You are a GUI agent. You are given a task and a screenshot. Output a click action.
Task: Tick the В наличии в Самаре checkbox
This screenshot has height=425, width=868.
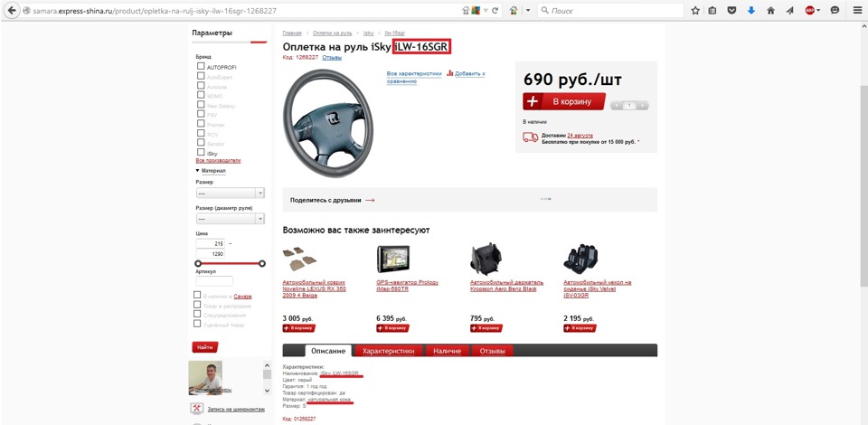coord(197,295)
